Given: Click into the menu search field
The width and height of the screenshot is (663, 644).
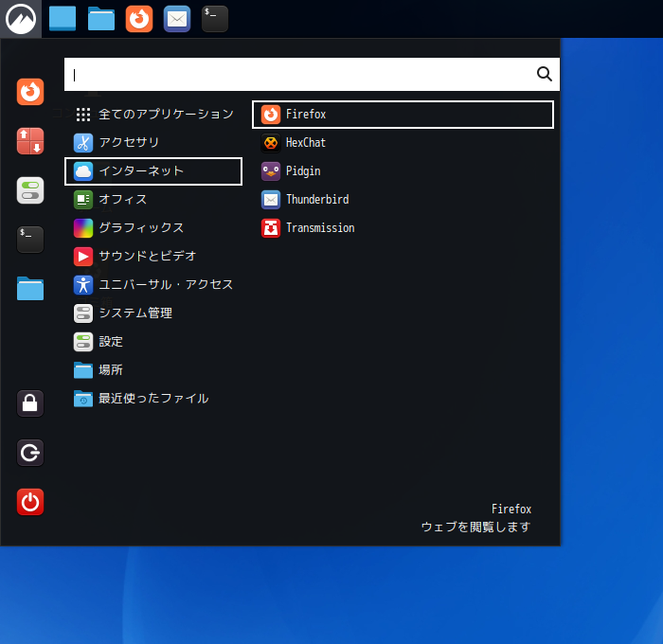Looking at the screenshot, I should pos(312,75).
